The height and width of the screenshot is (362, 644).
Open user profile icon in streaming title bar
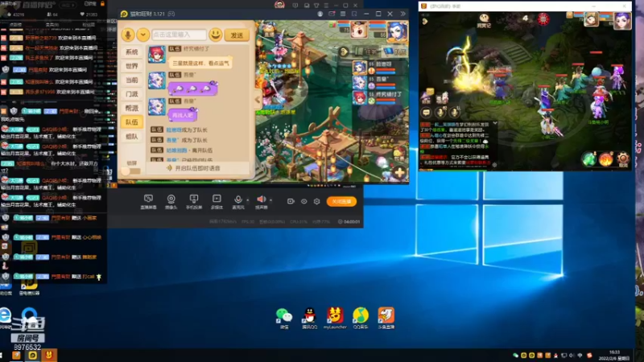pyautogui.click(x=320, y=14)
